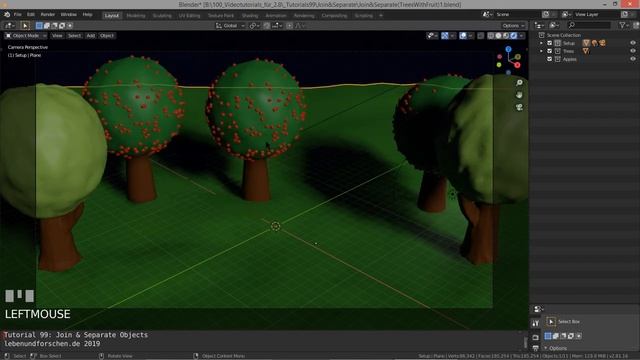Add a new workspace with the plus tab
Screen dimensions: 640x360
381,16
